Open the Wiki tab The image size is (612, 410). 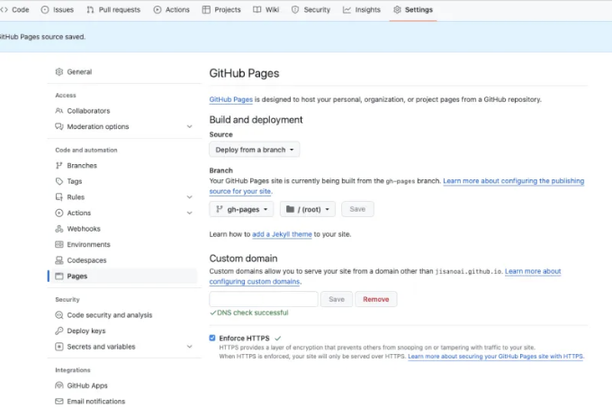266,10
